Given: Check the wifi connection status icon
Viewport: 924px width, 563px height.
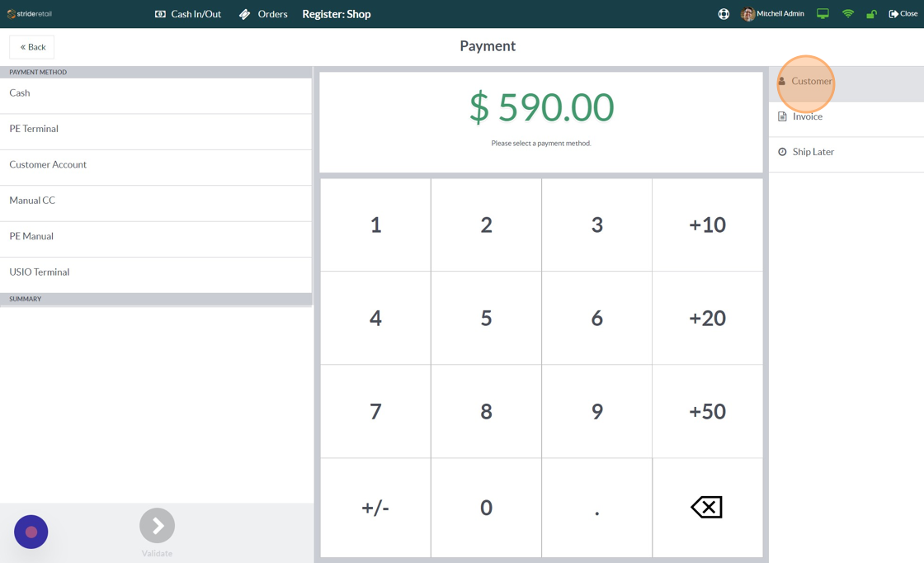Looking at the screenshot, I should 848,13.
